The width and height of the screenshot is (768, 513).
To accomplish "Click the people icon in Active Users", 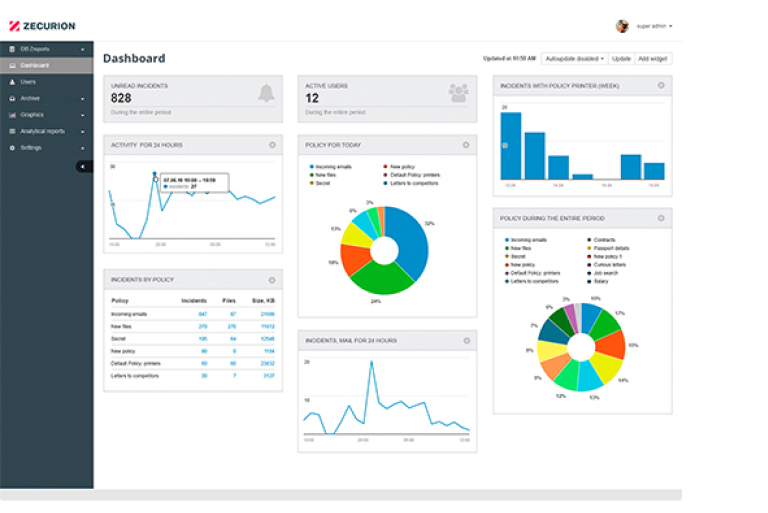I will [x=458, y=93].
